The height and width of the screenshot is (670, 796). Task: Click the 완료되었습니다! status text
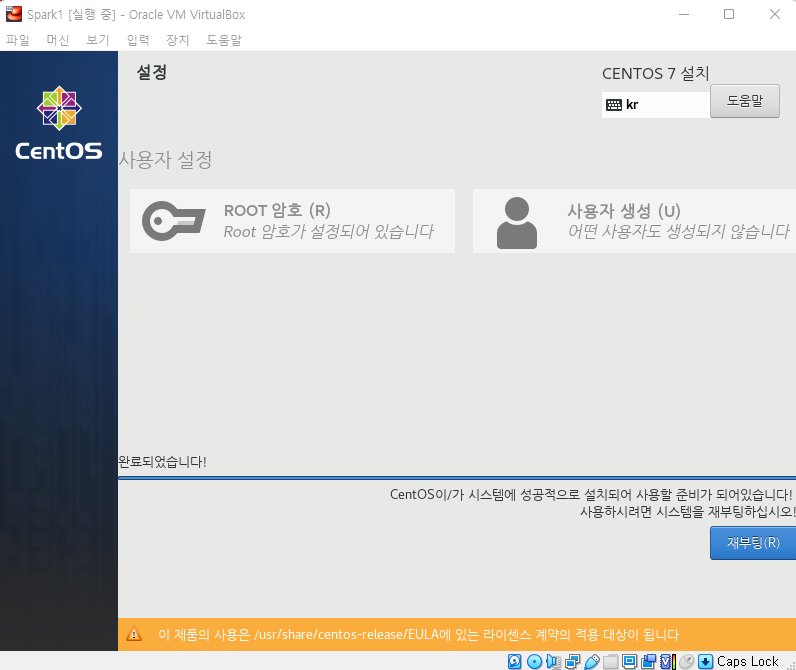click(162, 462)
